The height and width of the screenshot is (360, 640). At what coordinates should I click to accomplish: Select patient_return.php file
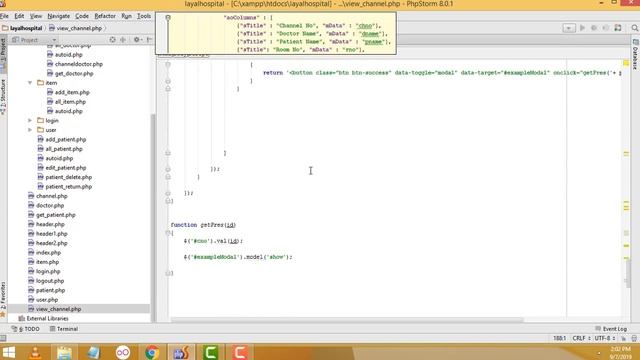pos(64,187)
